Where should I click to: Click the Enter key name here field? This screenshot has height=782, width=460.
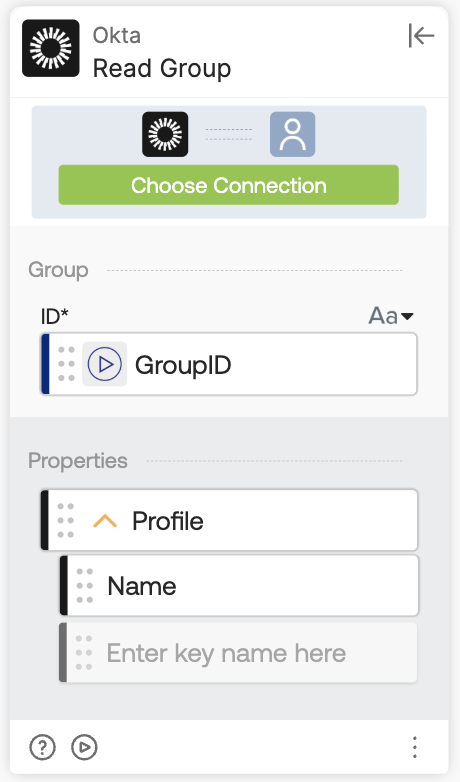tap(238, 652)
